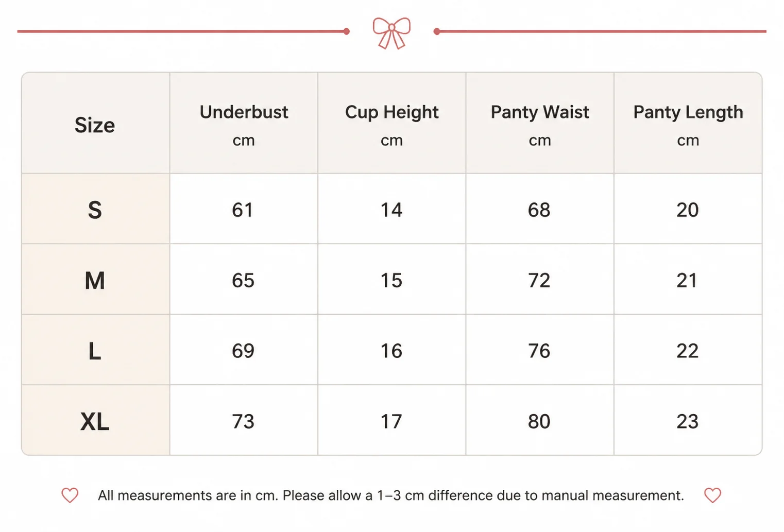Select the Cup Height column header
784x532 pixels.
tap(392, 123)
